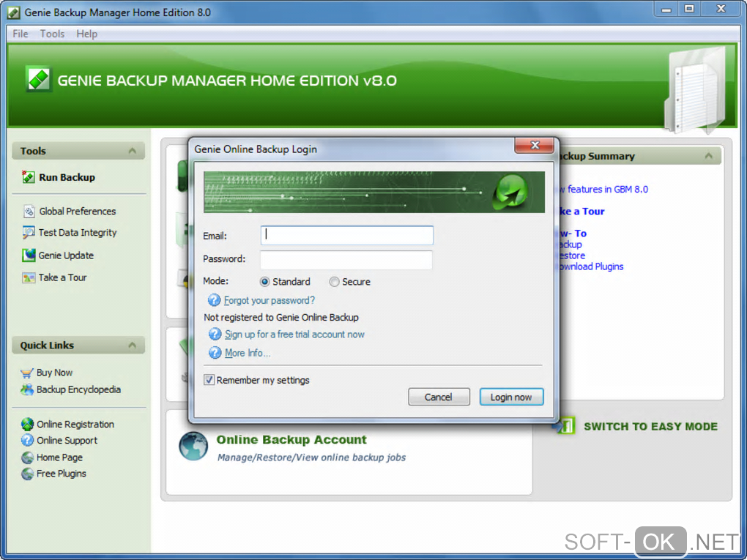Screen dimensions: 747x560
Task: Click Switch to Easy Mode text
Action: click(651, 426)
